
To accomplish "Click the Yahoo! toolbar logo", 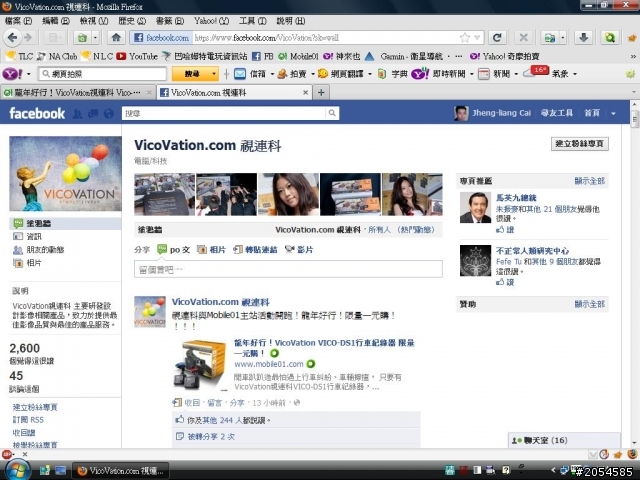I will pos(12,74).
